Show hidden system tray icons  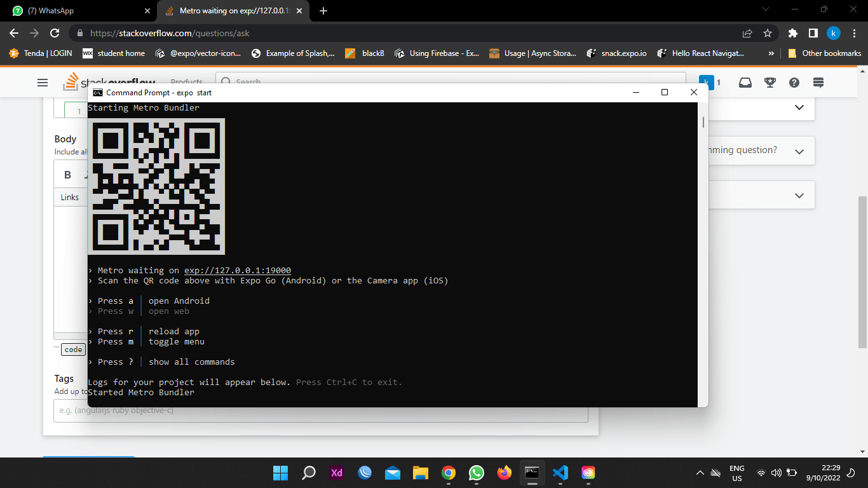pos(700,473)
